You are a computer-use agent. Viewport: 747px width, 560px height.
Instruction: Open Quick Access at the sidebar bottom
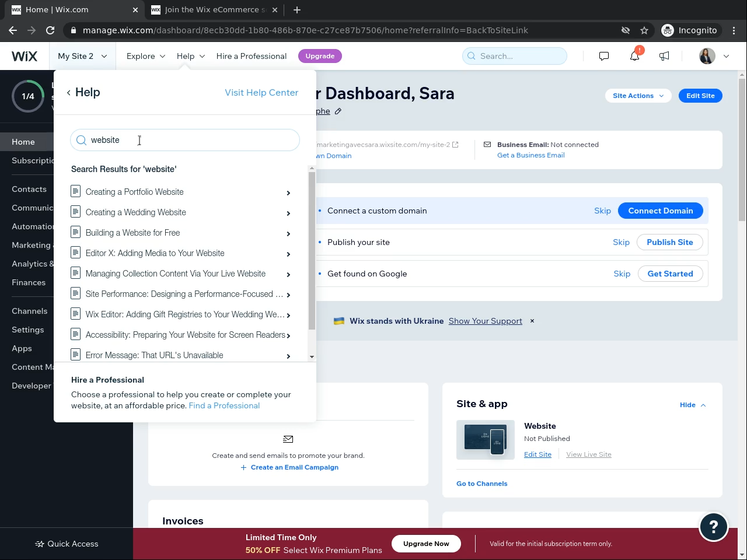[x=67, y=544]
